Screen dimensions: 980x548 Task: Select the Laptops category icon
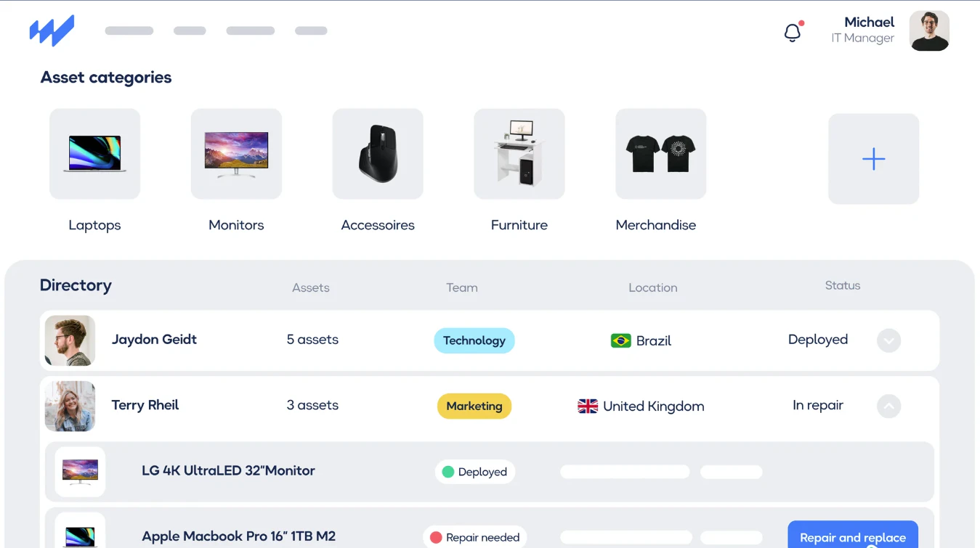(94, 153)
